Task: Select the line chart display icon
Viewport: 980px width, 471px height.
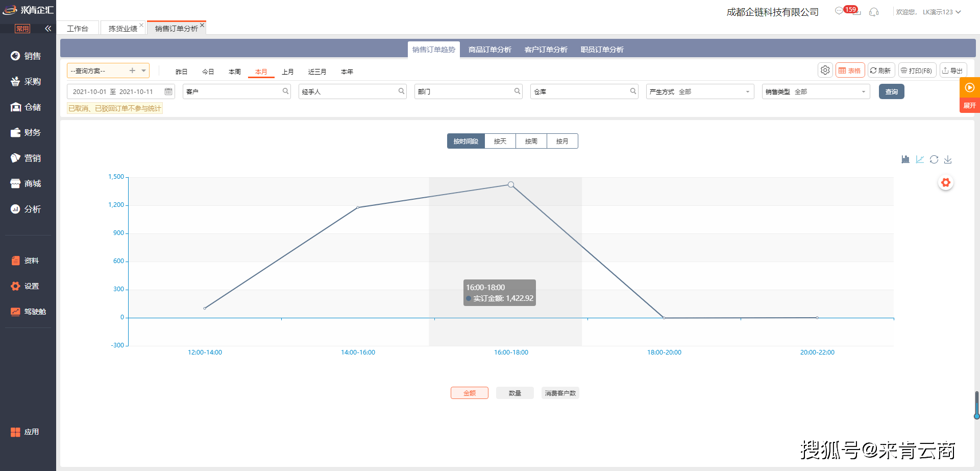Action: [920, 159]
